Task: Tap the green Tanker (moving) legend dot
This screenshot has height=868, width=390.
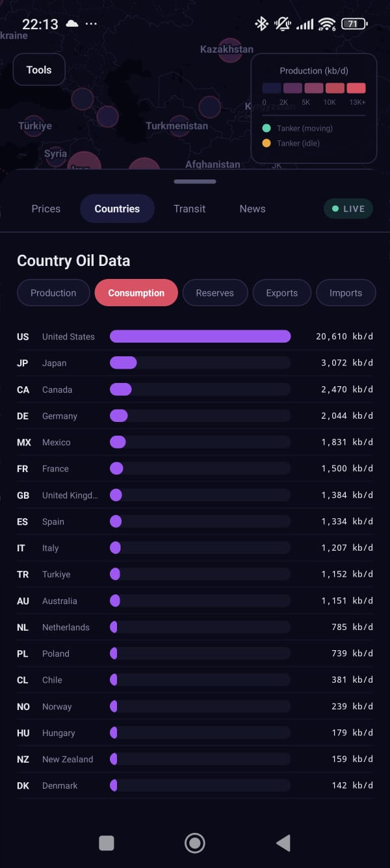Action: (x=266, y=129)
